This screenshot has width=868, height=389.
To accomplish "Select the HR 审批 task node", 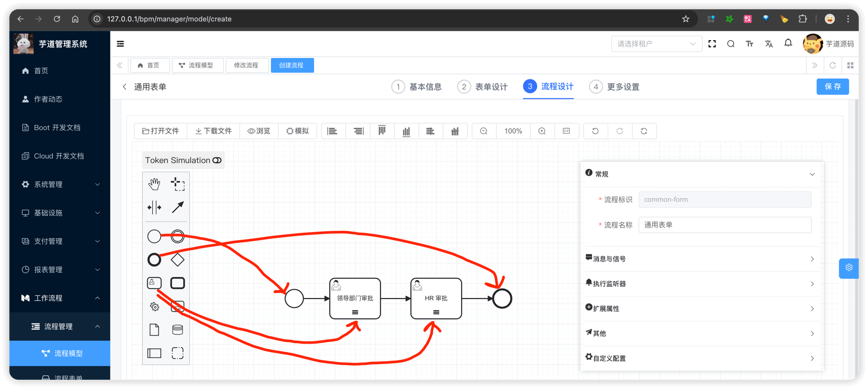I will 436,298.
